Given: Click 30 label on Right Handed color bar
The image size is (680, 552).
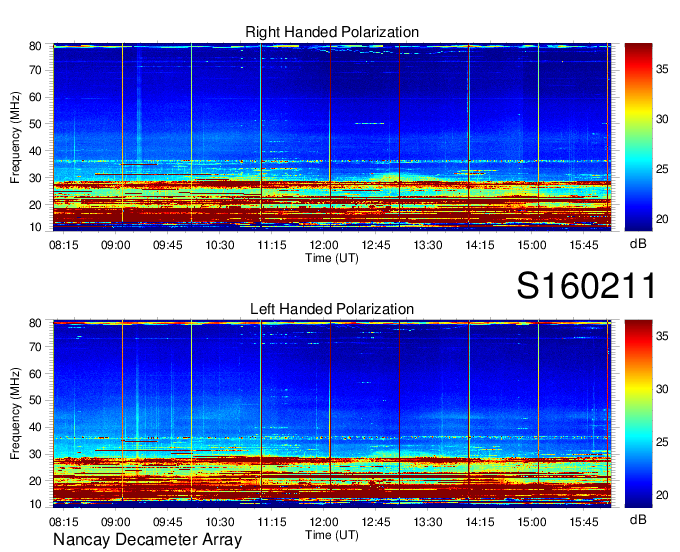Looking at the screenshot, I should coord(662,119).
